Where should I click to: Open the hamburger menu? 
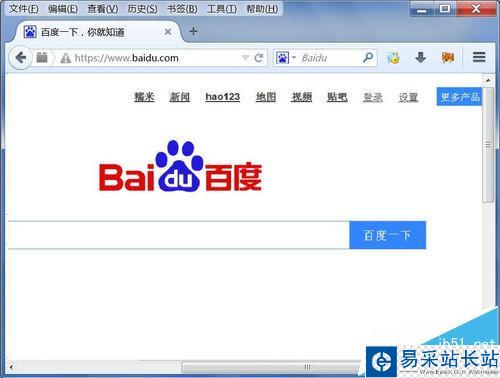(479, 57)
